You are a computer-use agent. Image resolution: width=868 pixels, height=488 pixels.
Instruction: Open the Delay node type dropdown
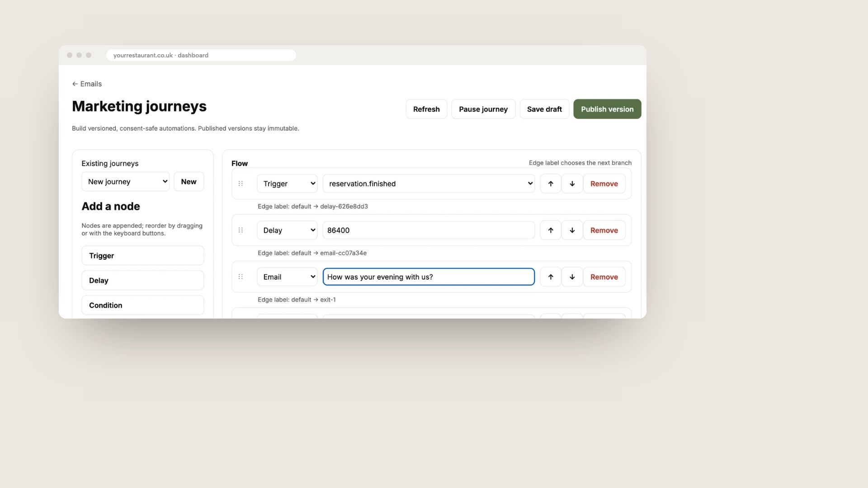tap(287, 230)
